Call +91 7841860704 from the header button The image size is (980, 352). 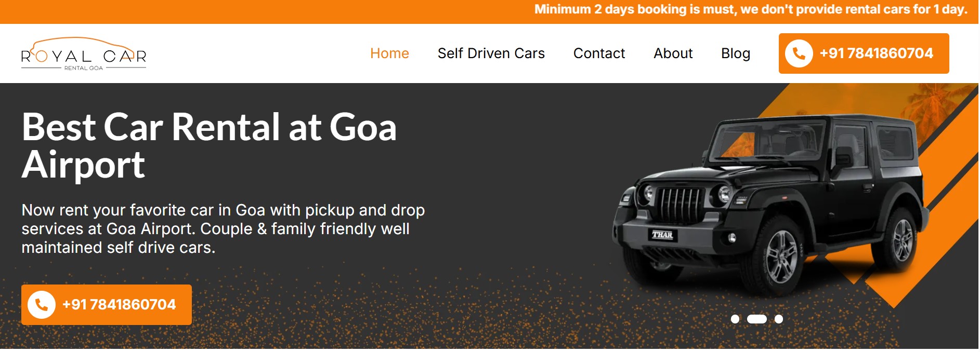[864, 53]
